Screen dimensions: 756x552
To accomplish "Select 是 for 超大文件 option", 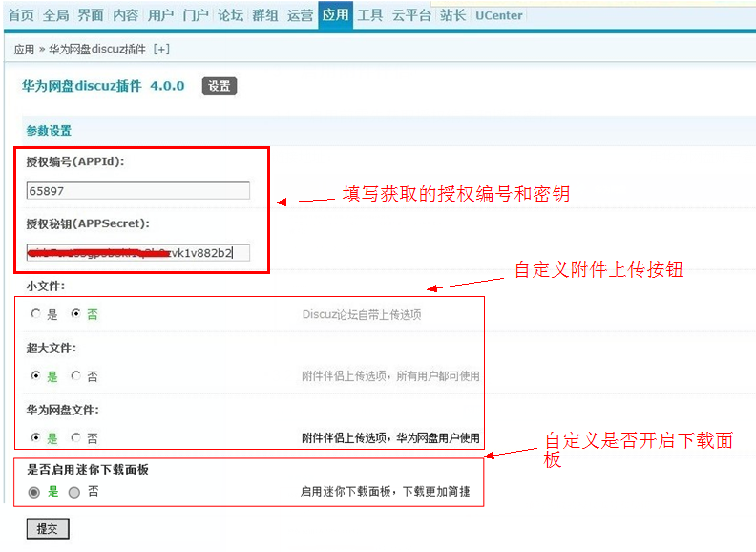I will (x=35, y=375).
